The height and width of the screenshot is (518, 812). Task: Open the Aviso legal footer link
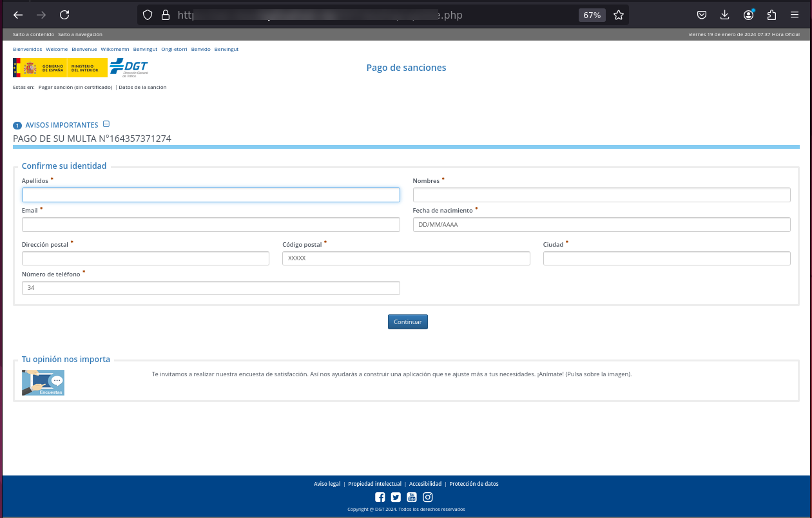point(327,484)
